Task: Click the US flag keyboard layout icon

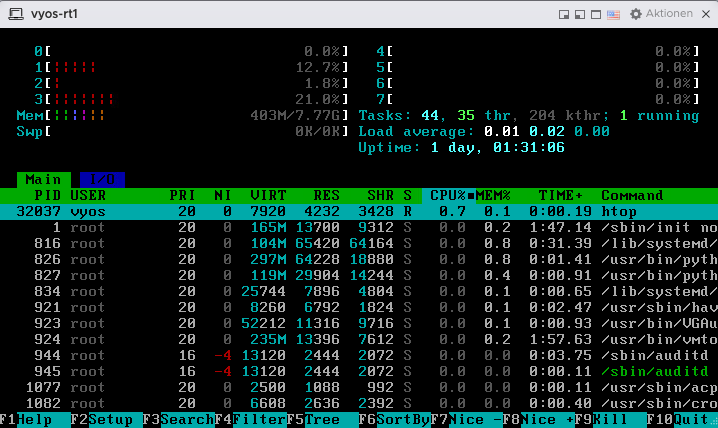Action: (613, 14)
